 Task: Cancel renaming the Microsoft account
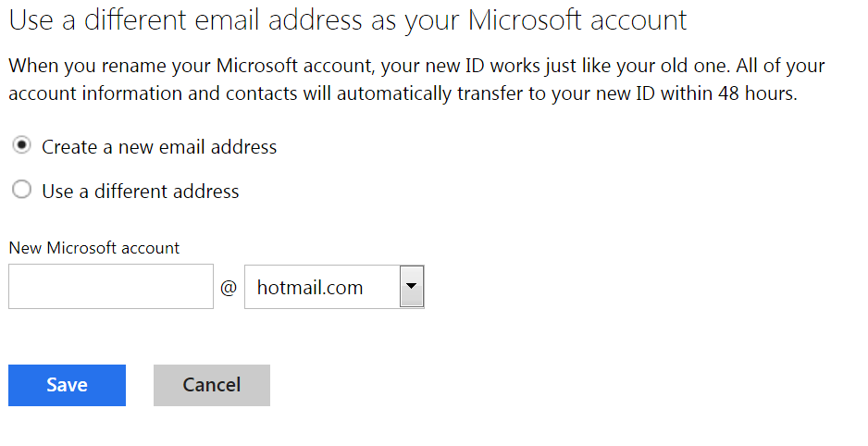(x=212, y=385)
